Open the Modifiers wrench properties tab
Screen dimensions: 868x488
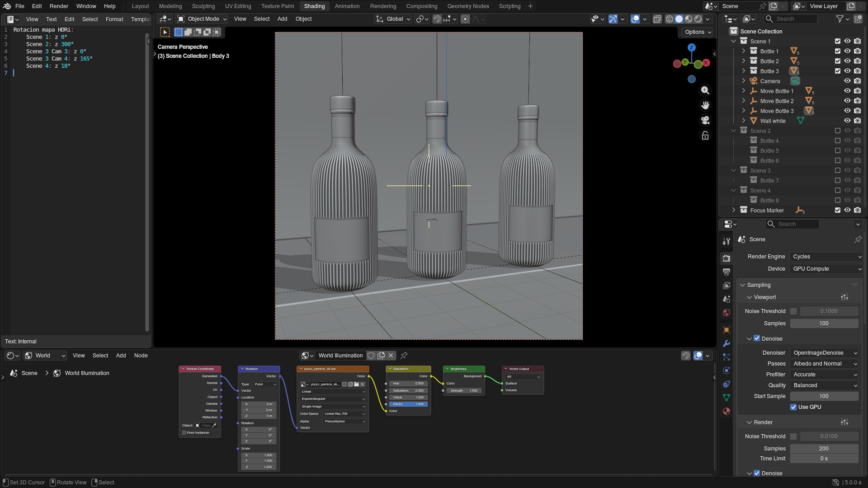(726, 343)
